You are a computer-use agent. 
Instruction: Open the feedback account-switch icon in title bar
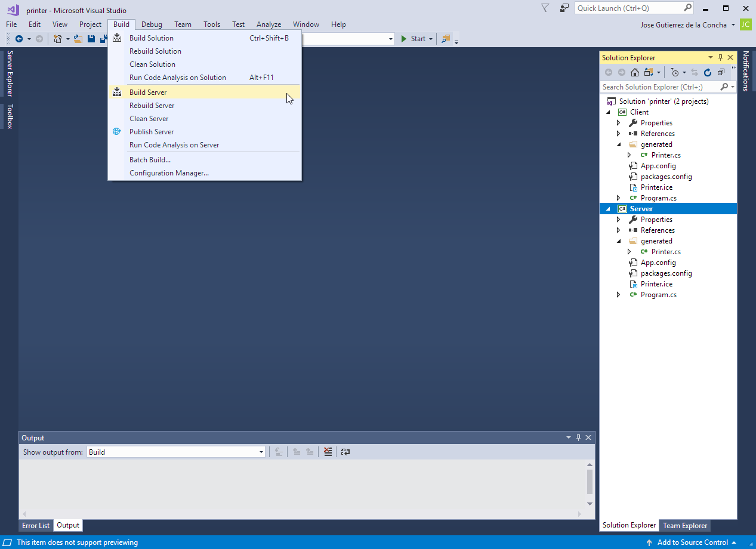coord(564,8)
